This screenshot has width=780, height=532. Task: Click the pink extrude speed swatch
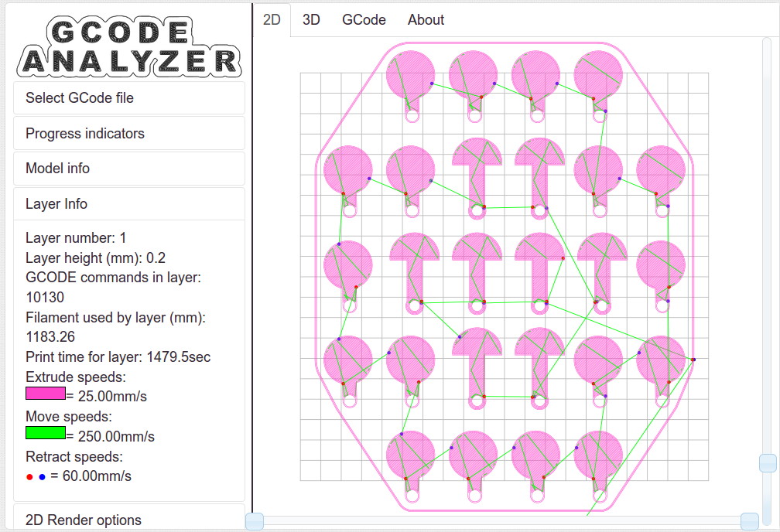[x=45, y=393]
